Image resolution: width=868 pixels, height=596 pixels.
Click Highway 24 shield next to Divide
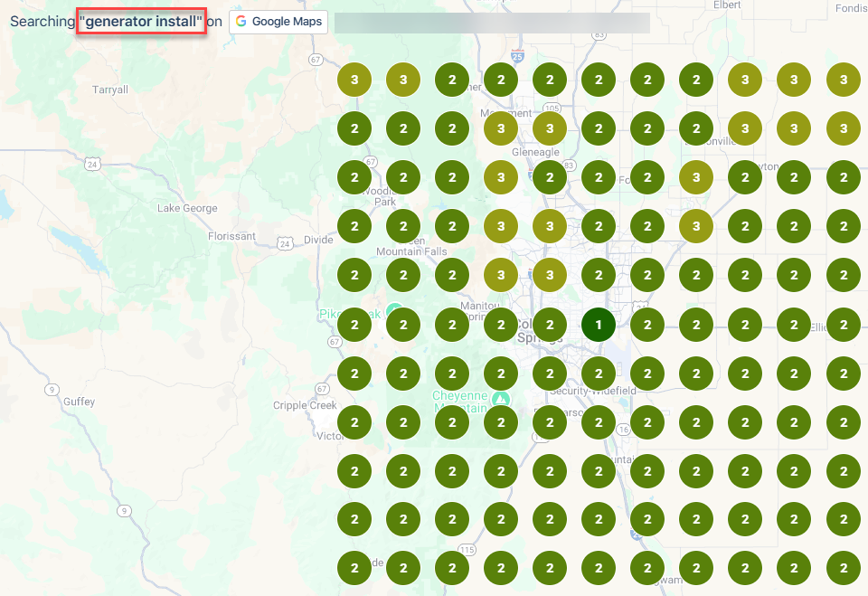tap(286, 243)
